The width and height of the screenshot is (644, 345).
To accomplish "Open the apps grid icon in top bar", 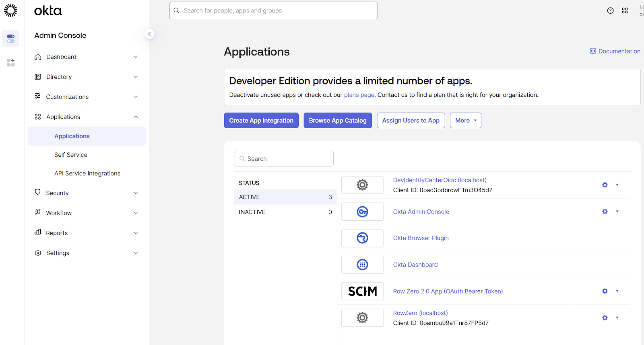I will tap(625, 11).
